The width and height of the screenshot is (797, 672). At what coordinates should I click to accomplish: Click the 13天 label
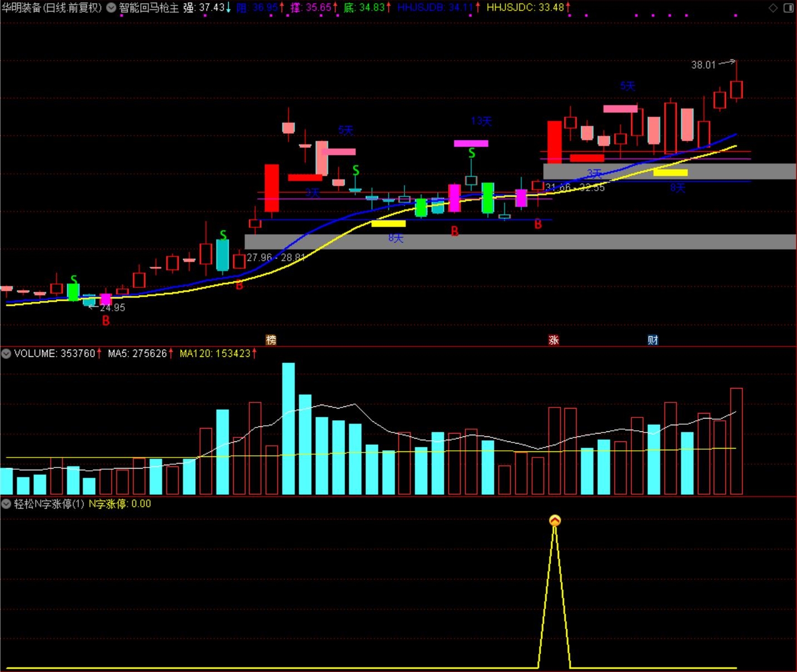pos(481,121)
